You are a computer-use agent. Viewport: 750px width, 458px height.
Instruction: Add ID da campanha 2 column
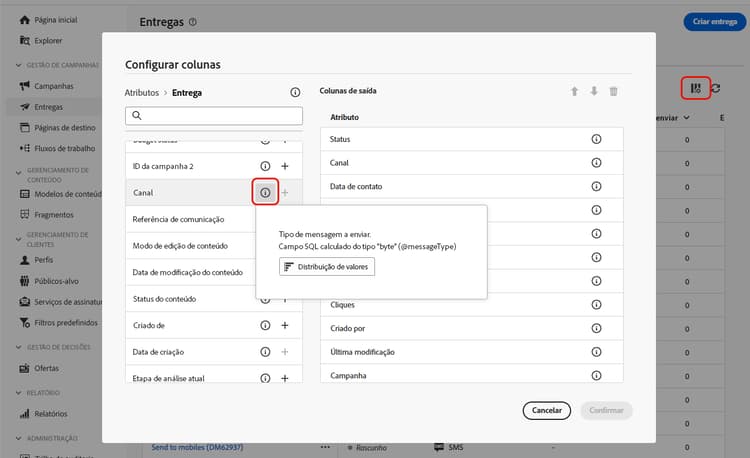(285, 166)
